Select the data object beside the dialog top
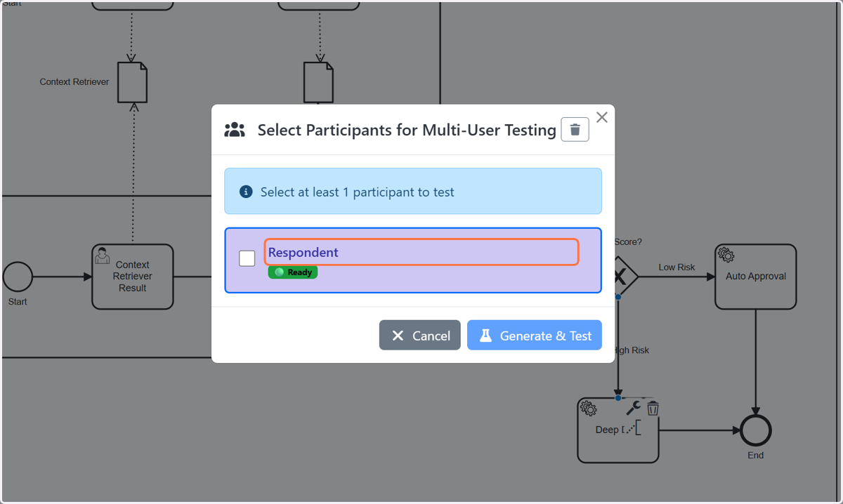843x504 pixels. [x=318, y=82]
